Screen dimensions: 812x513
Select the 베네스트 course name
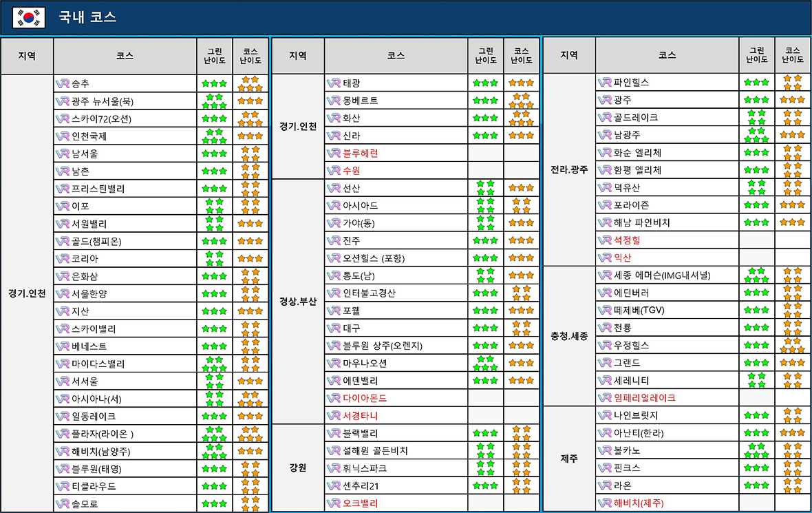click(x=89, y=346)
